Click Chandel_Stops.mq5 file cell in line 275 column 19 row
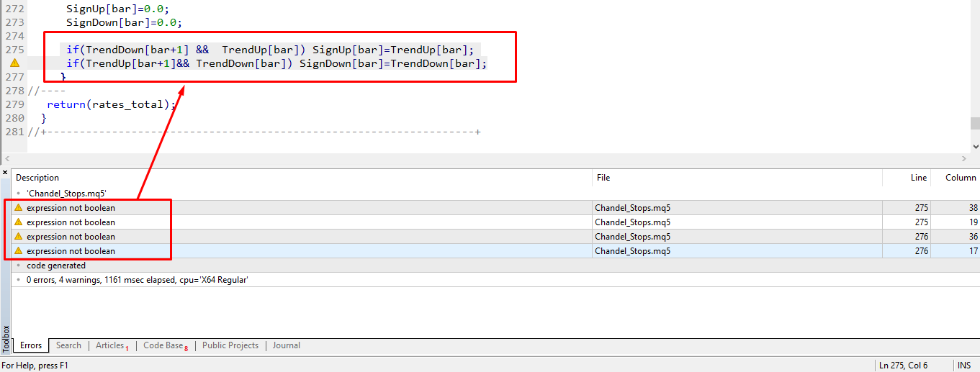The image size is (980, 372). (737, 222)
